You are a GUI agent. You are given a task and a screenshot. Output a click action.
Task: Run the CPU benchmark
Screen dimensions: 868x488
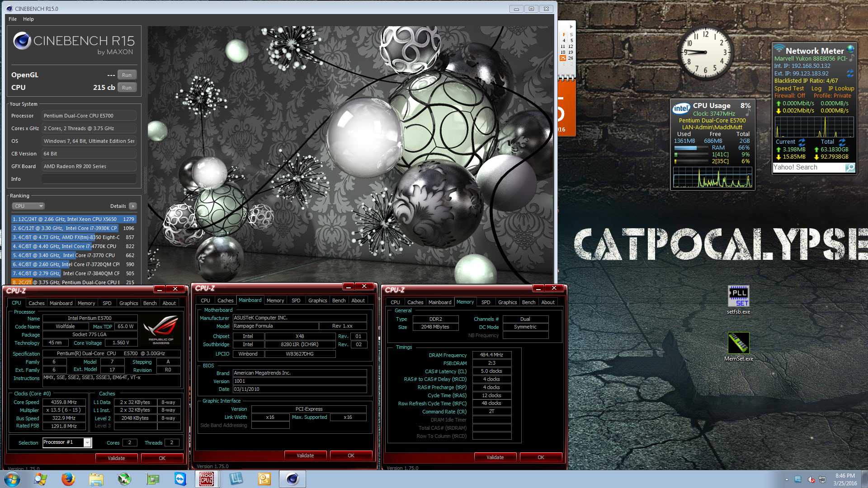pyautogui.click(x=127, y=88)
